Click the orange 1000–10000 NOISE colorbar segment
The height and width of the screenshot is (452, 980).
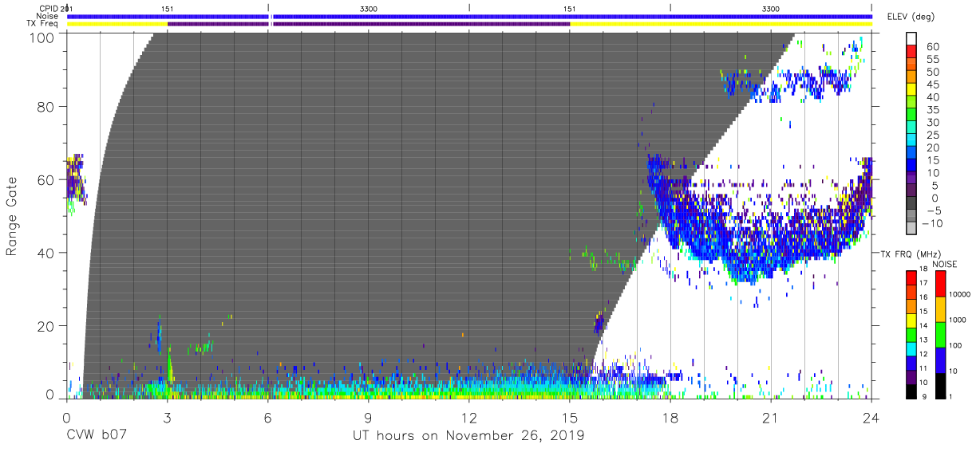(x=939, y=309)
